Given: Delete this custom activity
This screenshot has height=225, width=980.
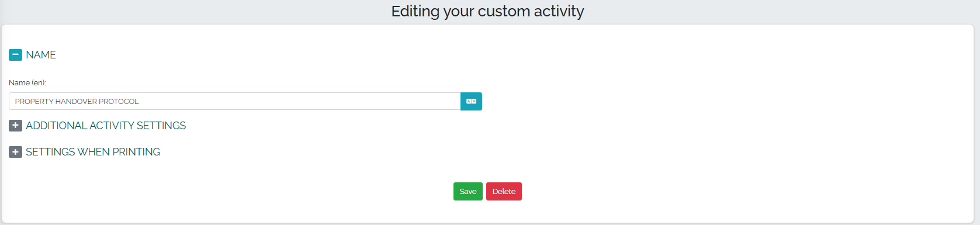Looking at the screenshot, I should [504, 191].
